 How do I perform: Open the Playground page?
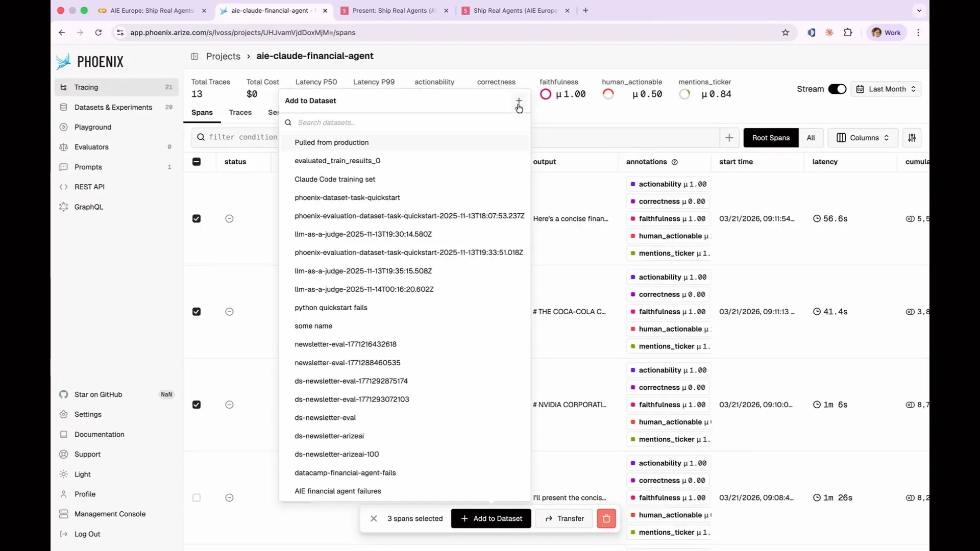[116, 127]
